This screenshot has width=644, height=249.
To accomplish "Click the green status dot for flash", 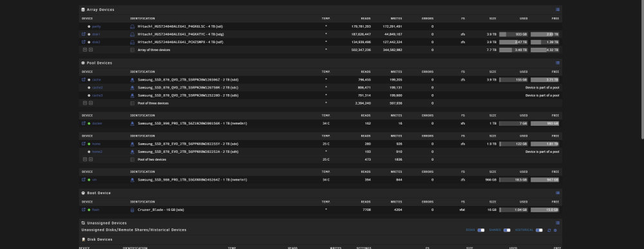I will click(x=89, y=210).
